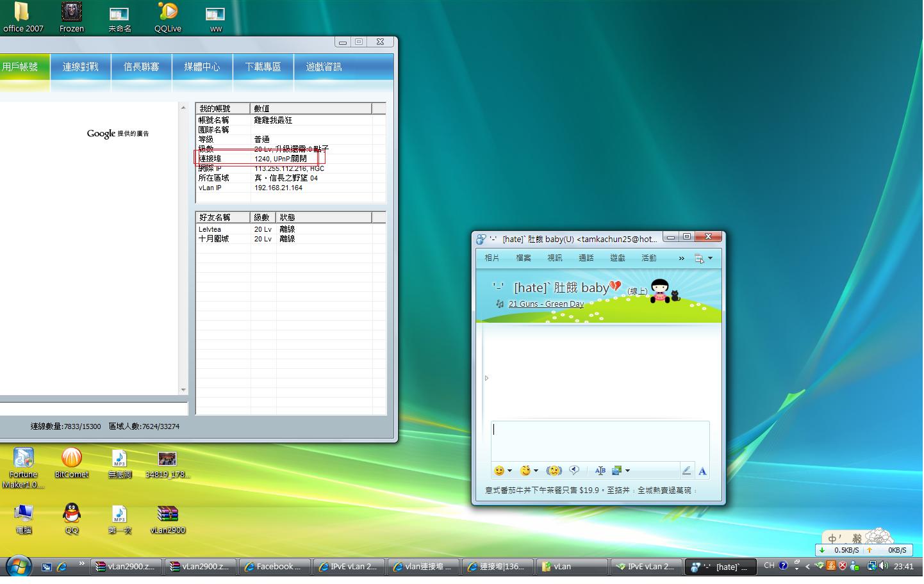Select the QQLive desktop icon
The width and height of the screenshot is (924, 584).
point(167,17)
